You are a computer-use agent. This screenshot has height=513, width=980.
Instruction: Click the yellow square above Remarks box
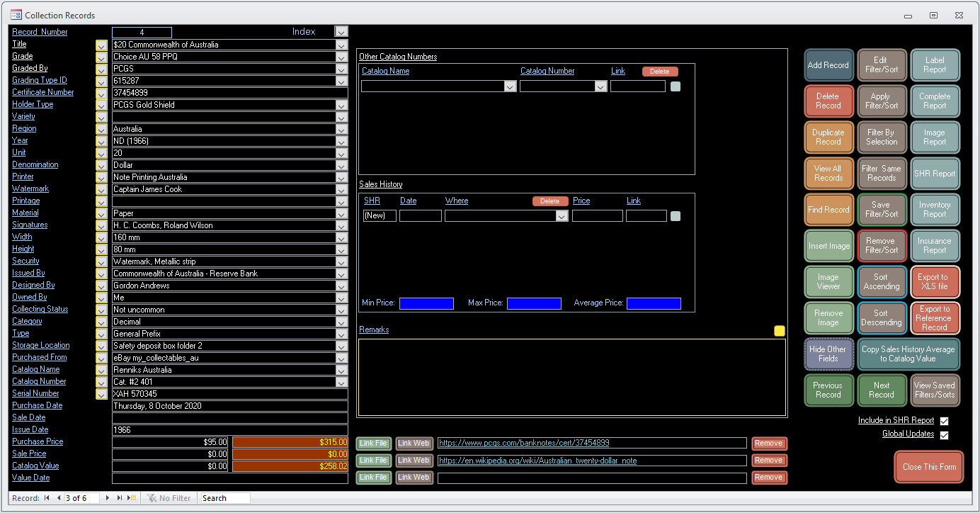pos(780,331)
